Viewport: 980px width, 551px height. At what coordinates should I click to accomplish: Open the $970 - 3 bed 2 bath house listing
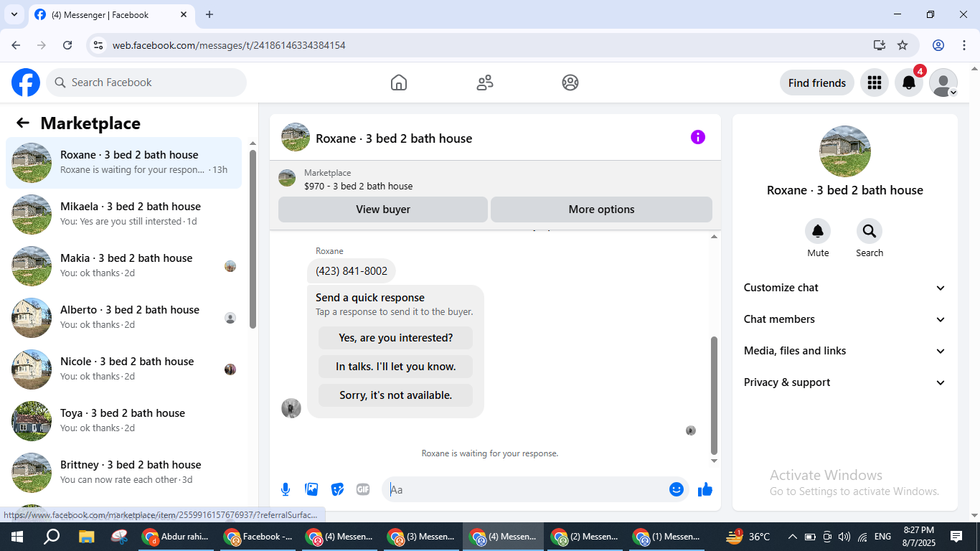[358, 186]
